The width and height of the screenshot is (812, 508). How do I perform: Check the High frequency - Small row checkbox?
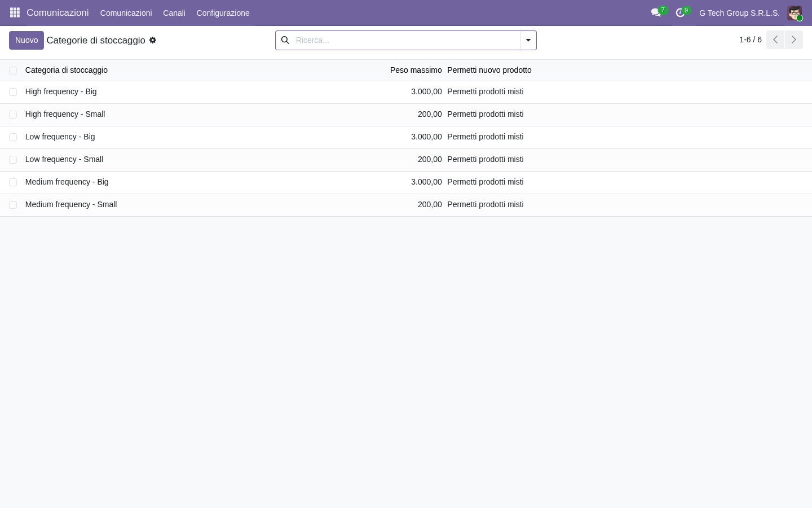[13, 115]
